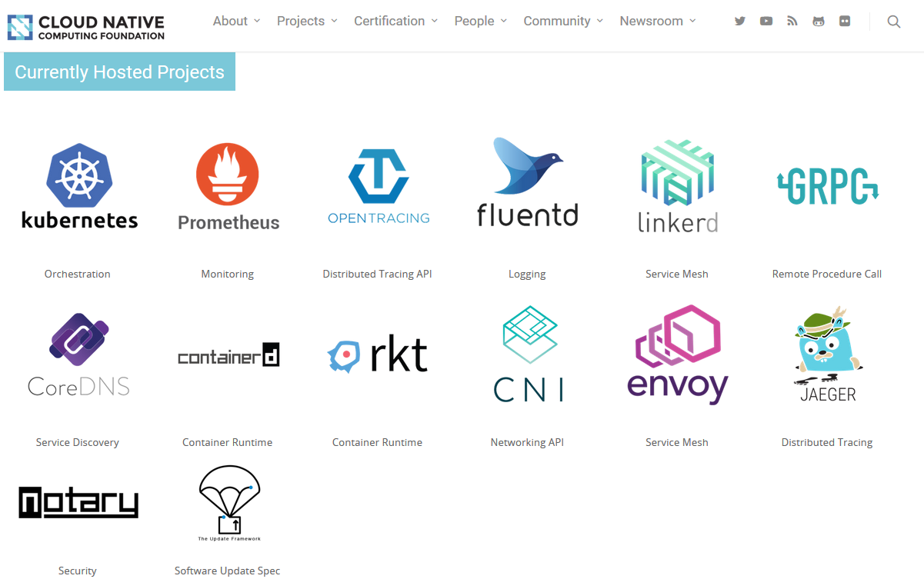Select the linkerd project logo

pyautogui.click(x=678, y=186)
